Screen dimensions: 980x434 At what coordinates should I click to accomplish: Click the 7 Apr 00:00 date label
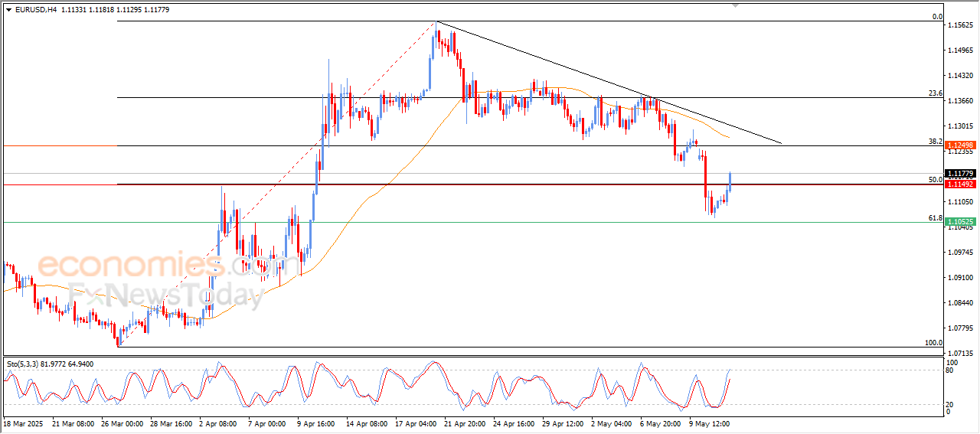pos(267,423)
